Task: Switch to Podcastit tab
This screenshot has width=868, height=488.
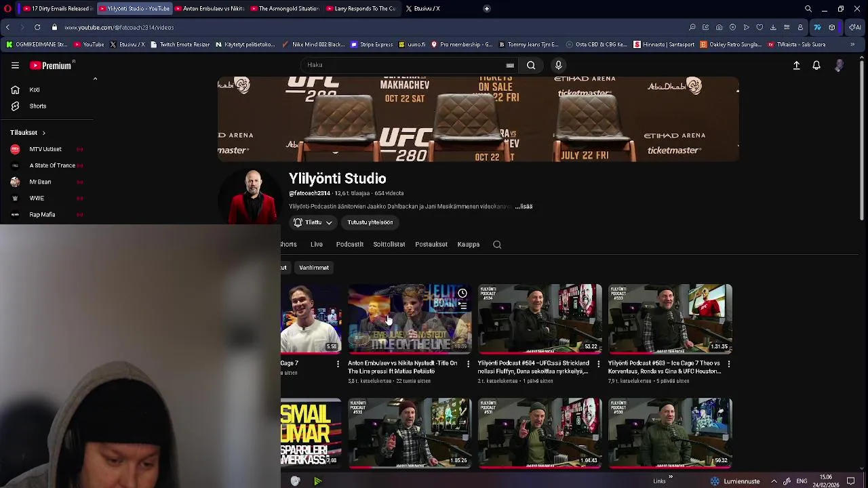Action: (x=350, y=245)
